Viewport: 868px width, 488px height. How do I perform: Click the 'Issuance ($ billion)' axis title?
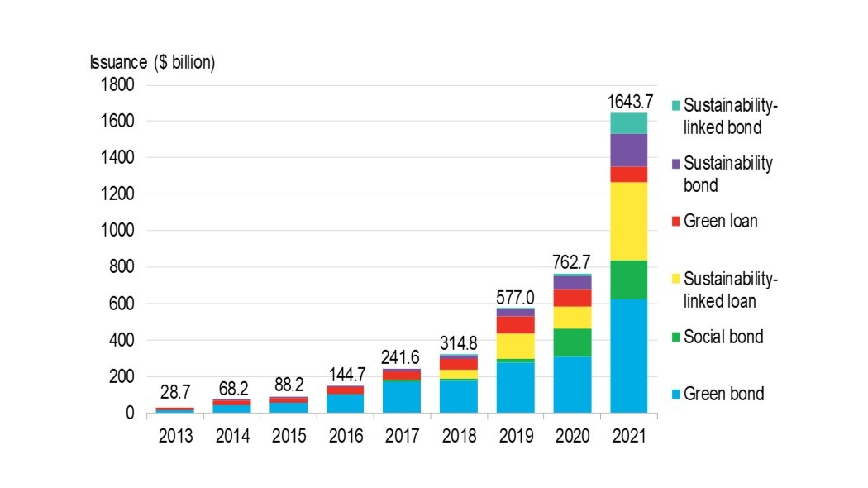[152, 62]
